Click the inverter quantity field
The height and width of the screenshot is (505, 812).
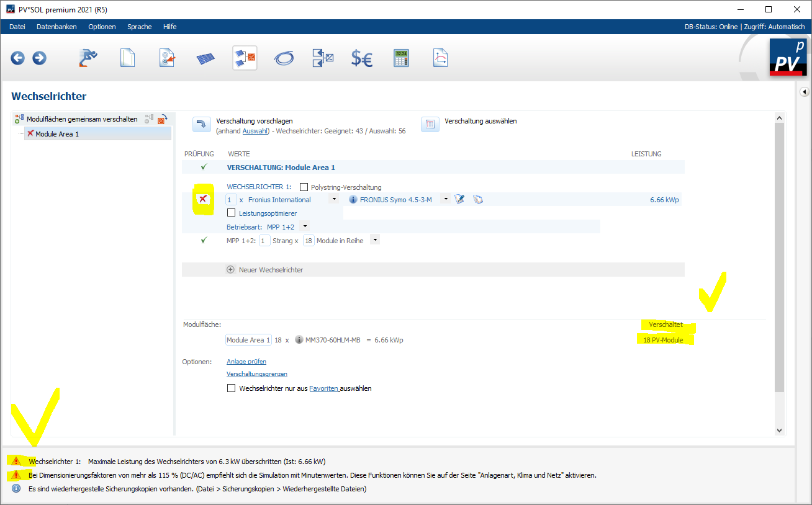(x=230, y=200)
